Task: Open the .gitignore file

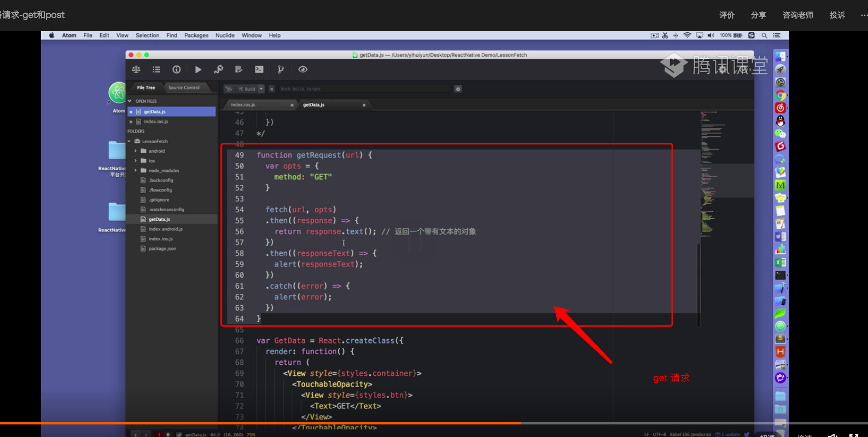Action: click(159, 200)
